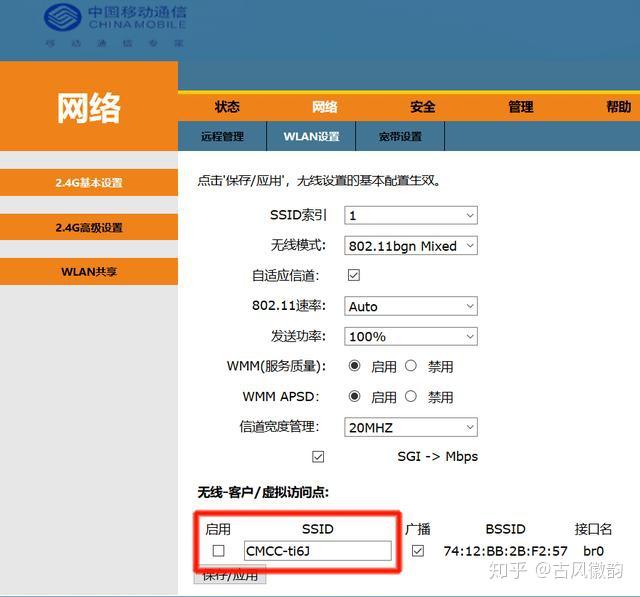Image resolution: width=640 pixels, height=597 pixels.
Task: Select WLAN共享 in sidebar
Action: pyautogui.click(x=89, y=271)
